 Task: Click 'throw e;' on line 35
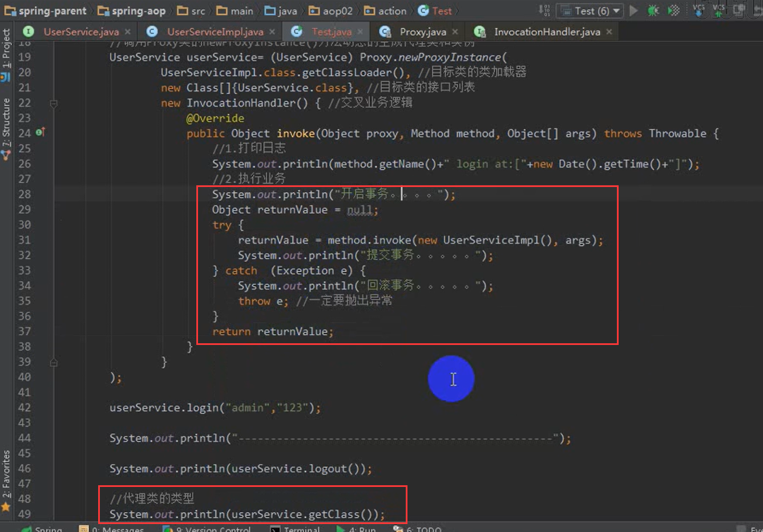[264, 301]
